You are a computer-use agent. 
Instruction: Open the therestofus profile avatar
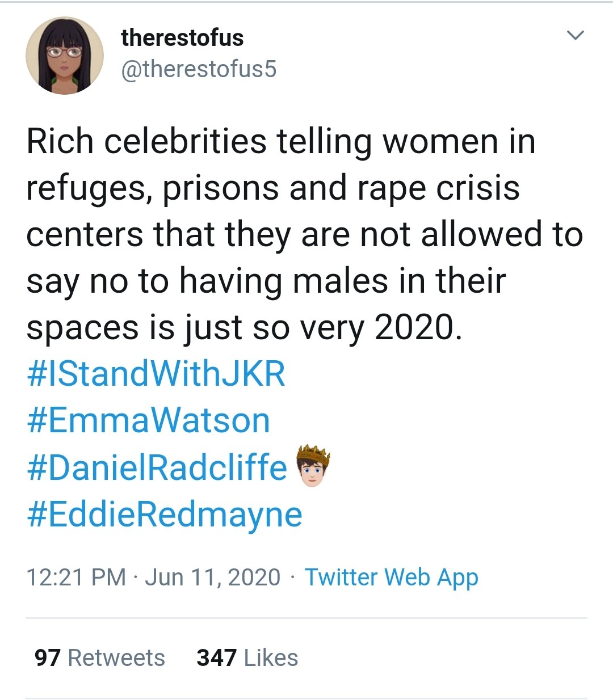tap(64, 56)
